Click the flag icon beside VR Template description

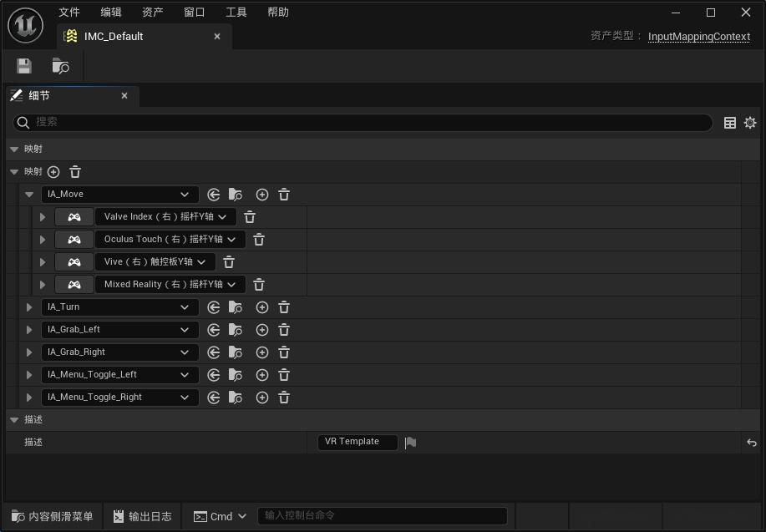(410, 442)
